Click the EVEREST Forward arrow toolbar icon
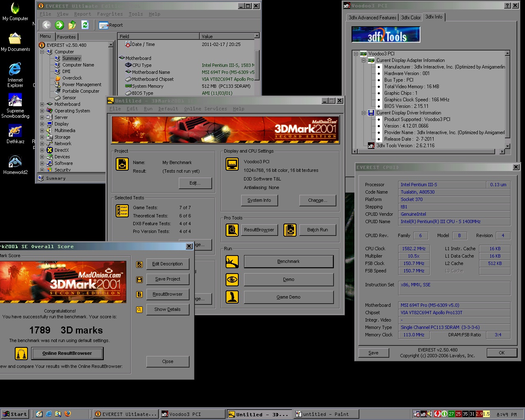The width and height of the screenshot is (525, 420). coord(59,25)
